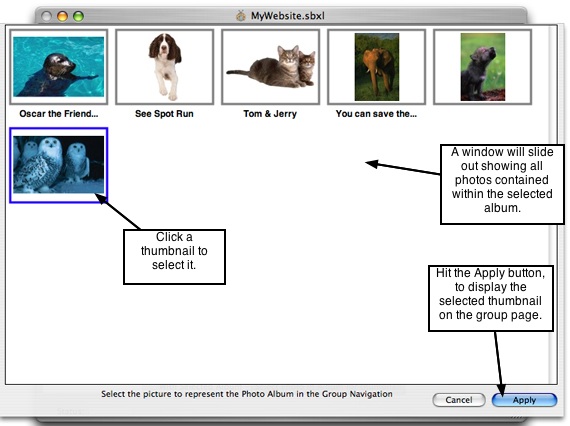Minimize window with the yellow button
Image resolution: width=570 pixels, height=426 pixels.
click(62, 16)
